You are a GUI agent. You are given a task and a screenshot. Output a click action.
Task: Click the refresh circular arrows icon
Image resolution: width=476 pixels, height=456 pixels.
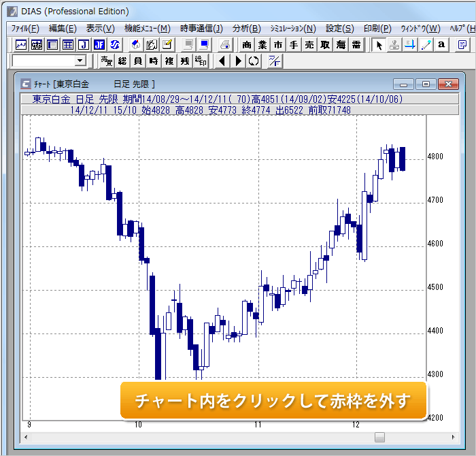tap(254, 61)
